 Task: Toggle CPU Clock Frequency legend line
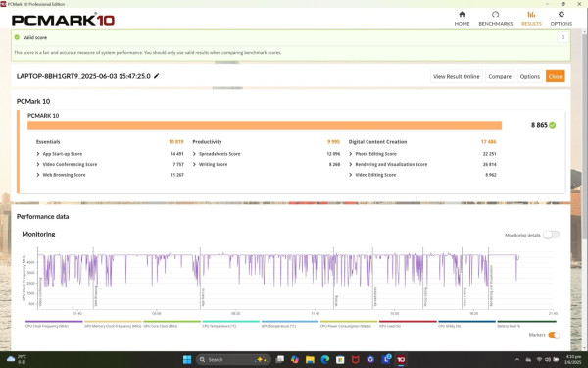(x=54, y=322)
